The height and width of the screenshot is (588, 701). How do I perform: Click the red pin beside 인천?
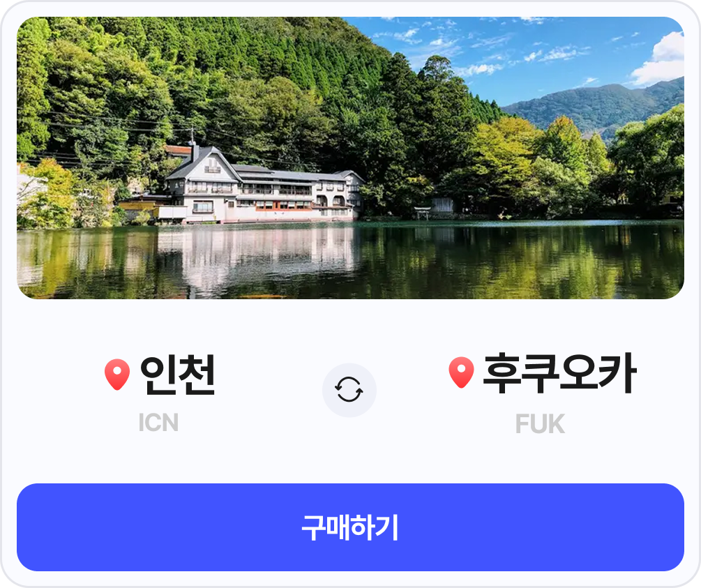(117, 375)
